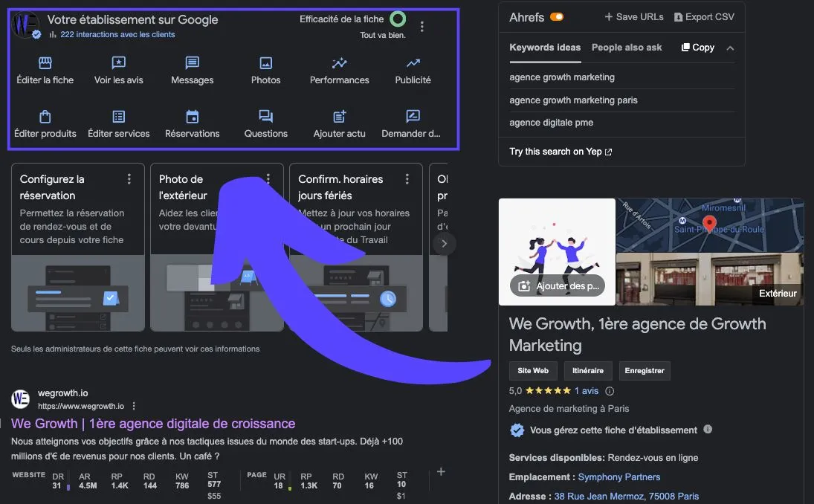Show next suggestion cards with arrow
Image resolution: width=814 pixels, height=504 pixels.
[444, 243]
